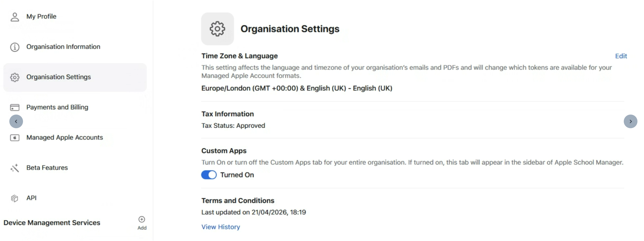The image size is (644, 241).
Task: Click the Terms and Conditions heading
Action: pos(238,201)
